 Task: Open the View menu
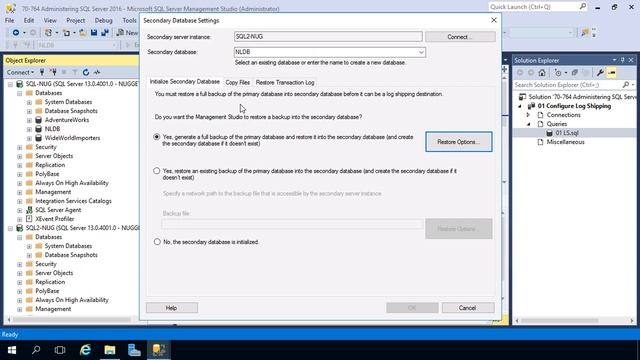click(50, 20)
